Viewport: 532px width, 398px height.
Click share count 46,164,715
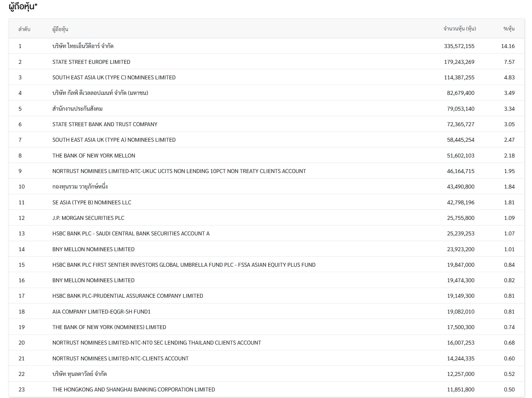click(x=461, y=171)
